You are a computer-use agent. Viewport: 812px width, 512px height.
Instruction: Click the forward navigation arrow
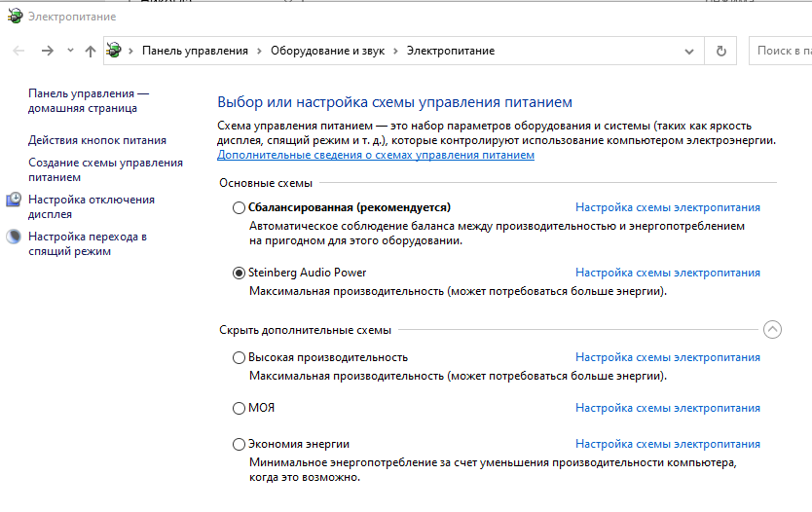[47, 51]
